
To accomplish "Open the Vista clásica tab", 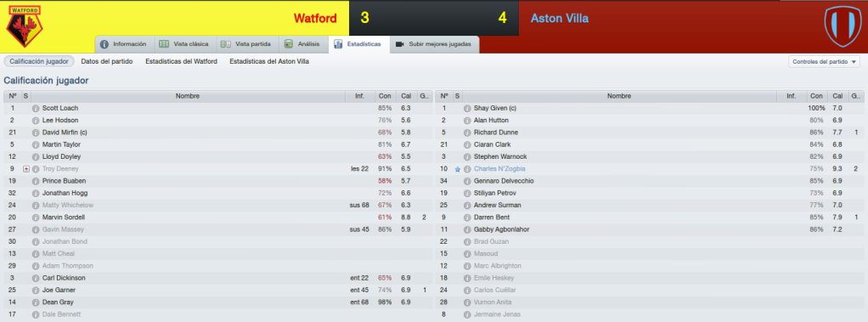I will (x=183, y=44).
